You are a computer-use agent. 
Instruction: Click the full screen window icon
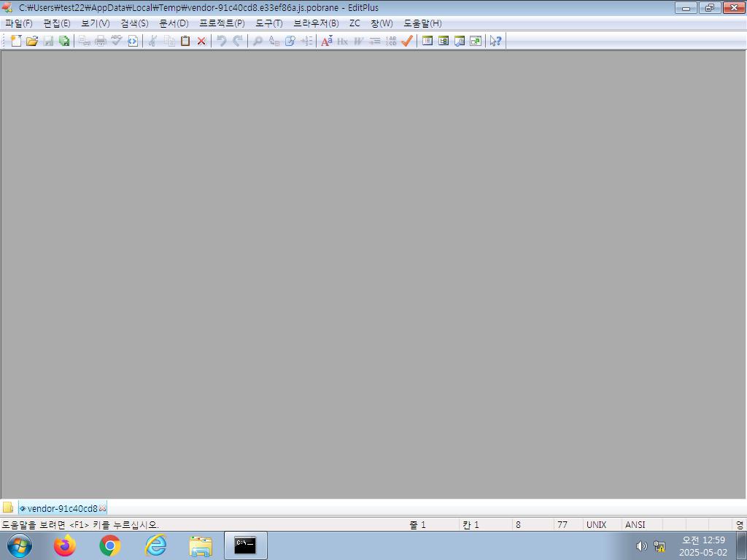(476, 41)
